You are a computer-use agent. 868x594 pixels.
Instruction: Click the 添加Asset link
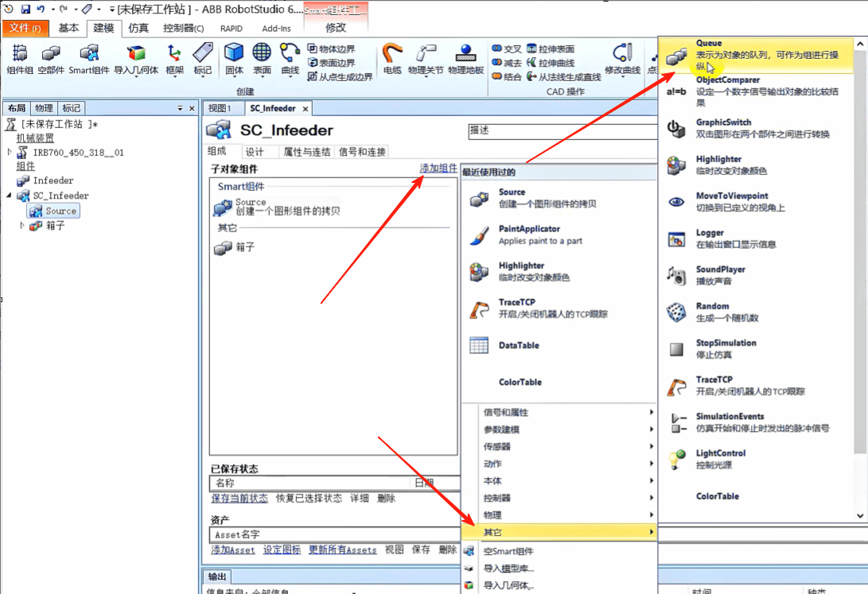(232, 549)
